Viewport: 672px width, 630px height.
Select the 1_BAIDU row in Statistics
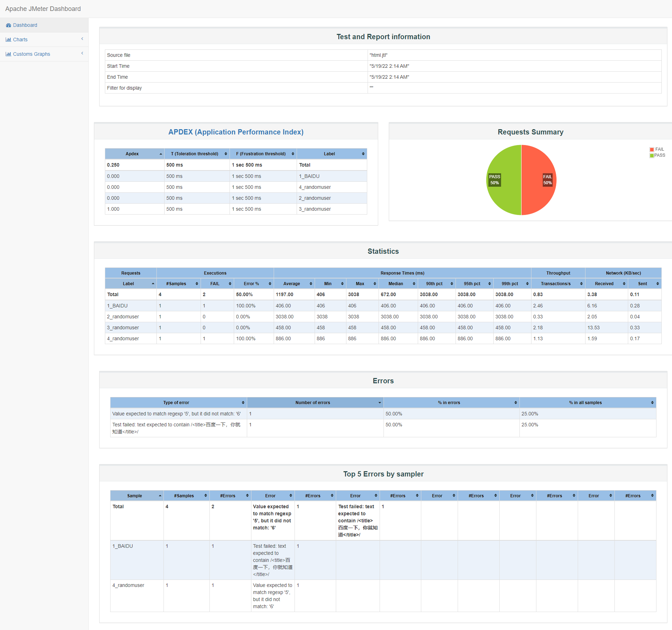click(x=383, y=306)
